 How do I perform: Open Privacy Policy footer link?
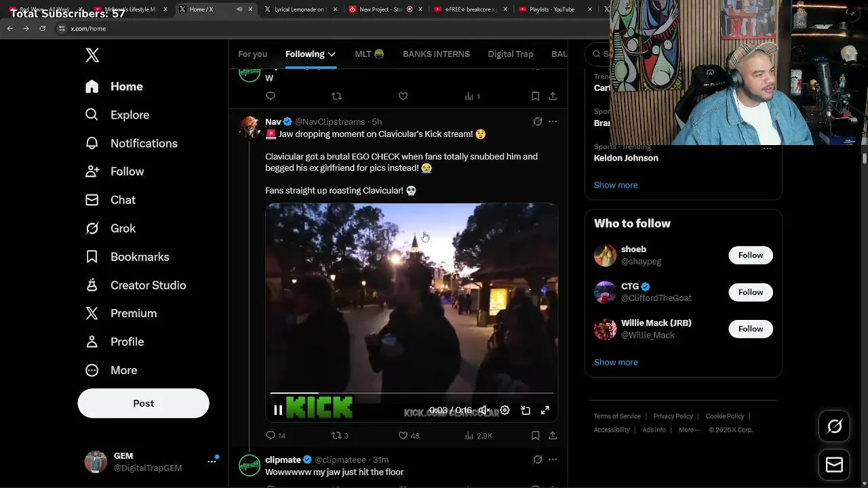coord(673,416)
